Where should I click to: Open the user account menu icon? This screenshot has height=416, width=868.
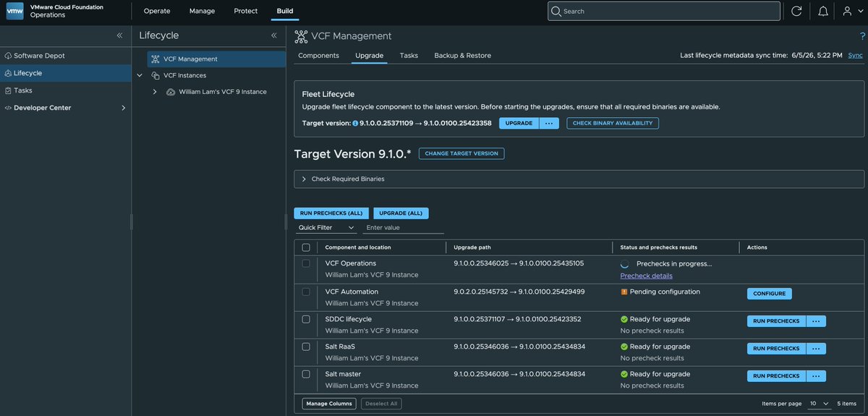click(x=848, y=11)
